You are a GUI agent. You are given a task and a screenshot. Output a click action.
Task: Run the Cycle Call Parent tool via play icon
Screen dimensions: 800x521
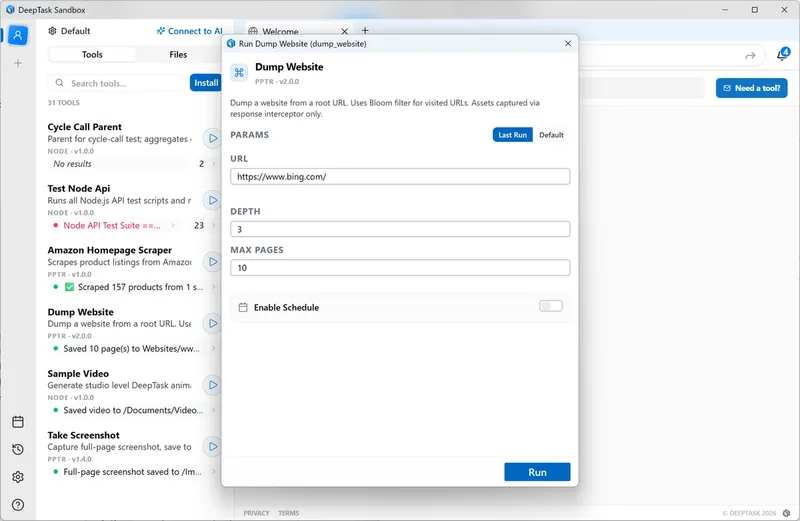212,138
